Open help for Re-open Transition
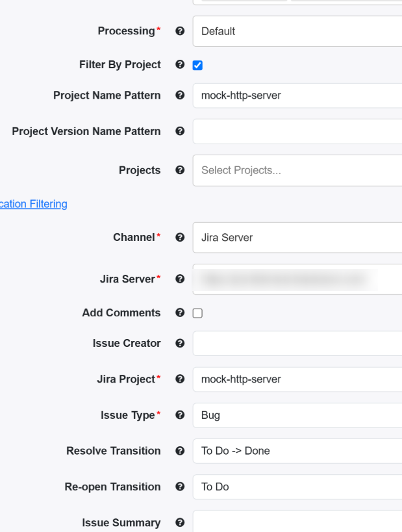This screenshot has height=532, width=402. pos(180,487)
